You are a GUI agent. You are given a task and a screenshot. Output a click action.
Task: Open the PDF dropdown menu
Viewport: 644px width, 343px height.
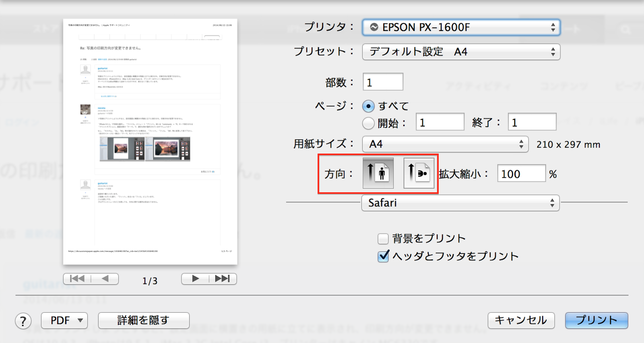coord(64,320)
